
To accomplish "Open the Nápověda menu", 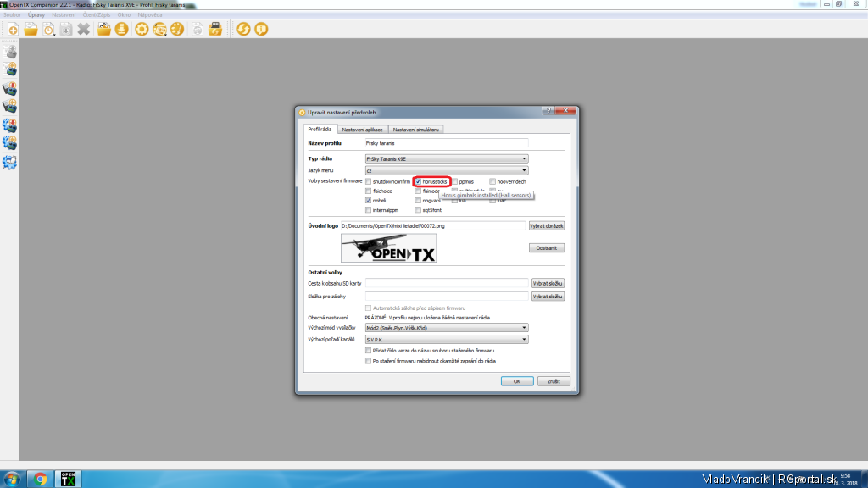I will coord(149,15).
